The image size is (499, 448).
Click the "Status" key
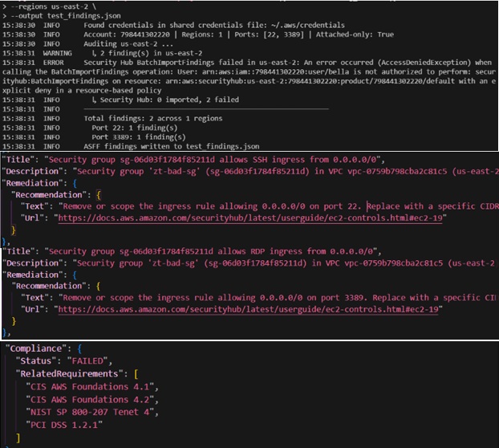click(36, 360)
